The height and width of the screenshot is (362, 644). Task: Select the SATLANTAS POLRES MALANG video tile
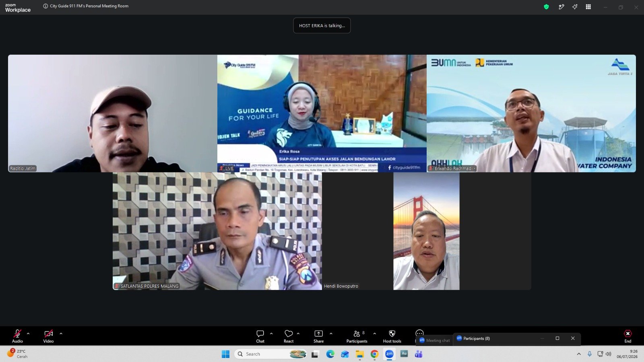tap(217, 231)
